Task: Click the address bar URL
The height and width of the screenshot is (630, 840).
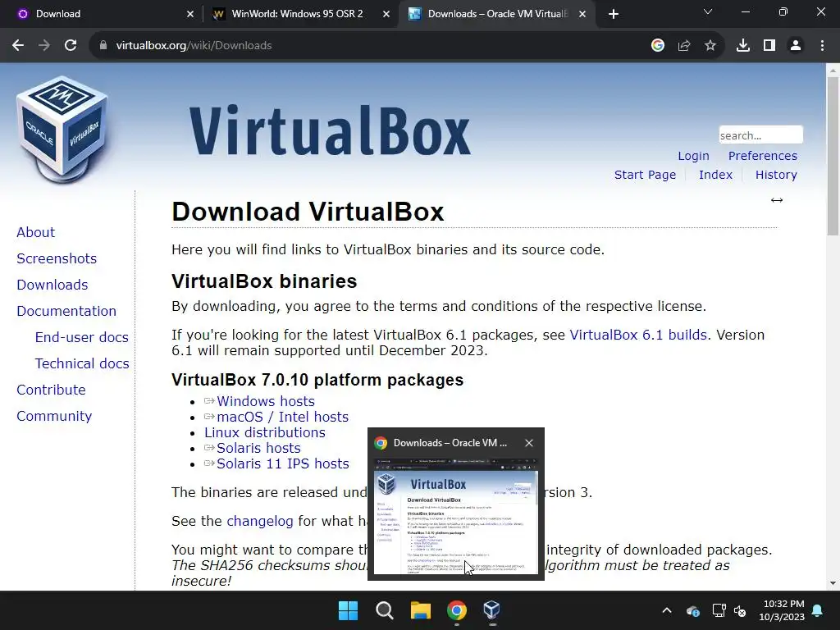Action: coord(194,46)
